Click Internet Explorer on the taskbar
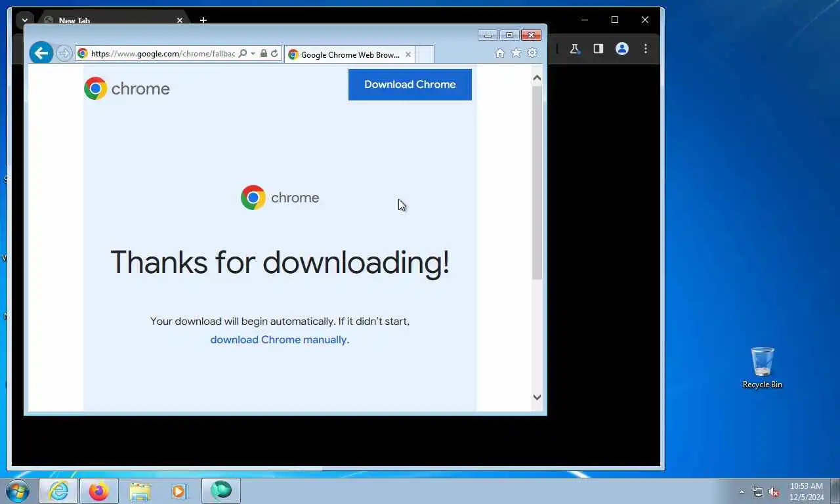 click(58, 491)
